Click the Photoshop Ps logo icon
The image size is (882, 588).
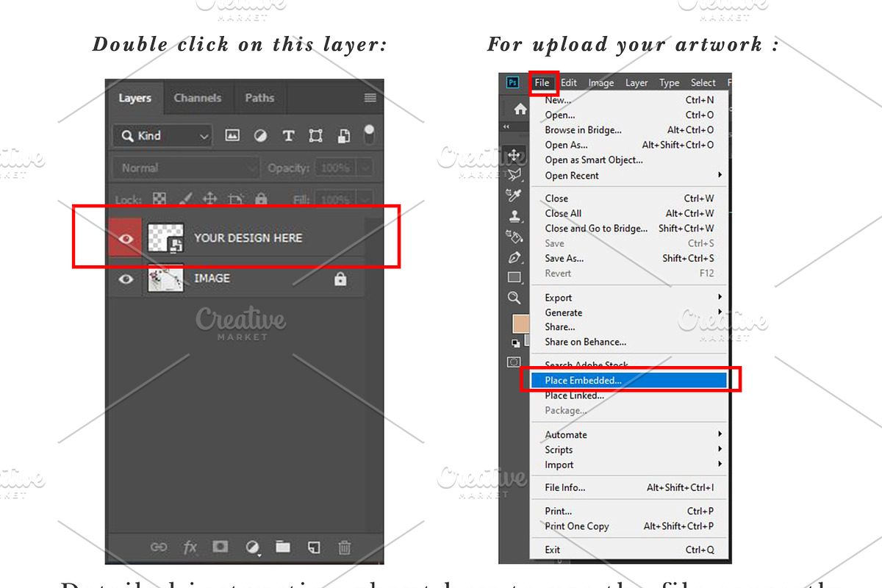point(512,82)
